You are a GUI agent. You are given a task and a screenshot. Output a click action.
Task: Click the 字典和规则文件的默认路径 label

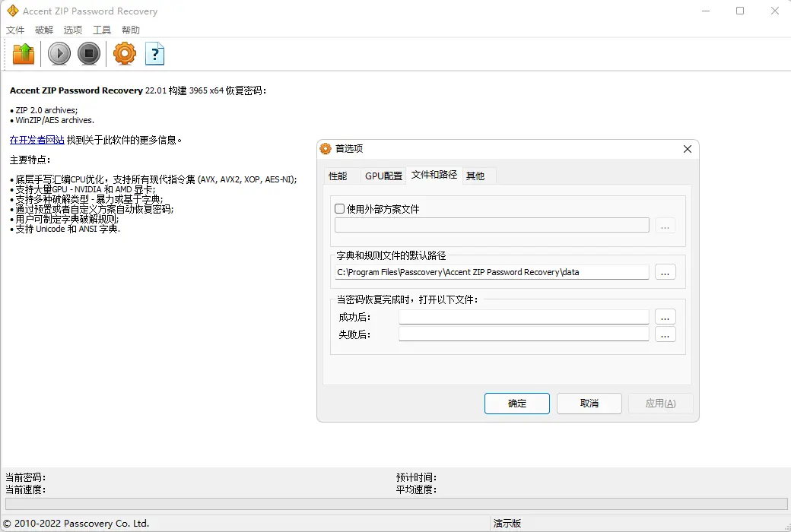click(391, 255)
